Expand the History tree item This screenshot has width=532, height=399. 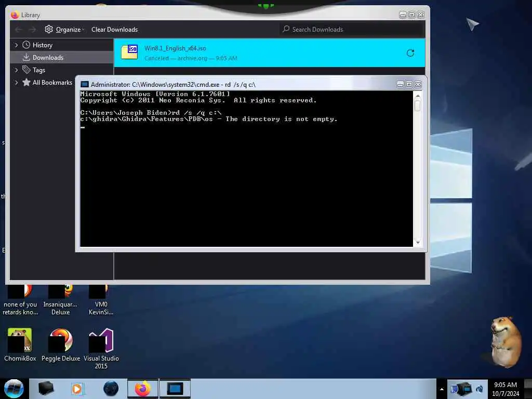(x=16, y=45)
